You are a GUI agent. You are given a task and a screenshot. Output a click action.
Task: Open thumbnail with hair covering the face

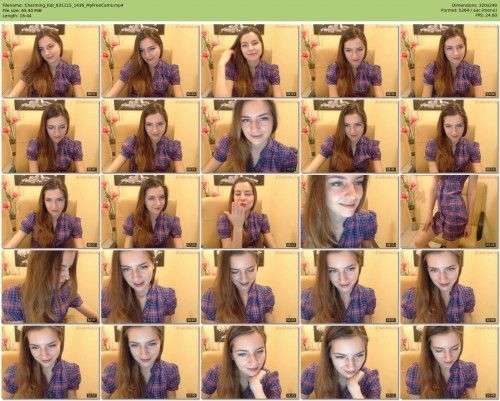click(50, 287)
